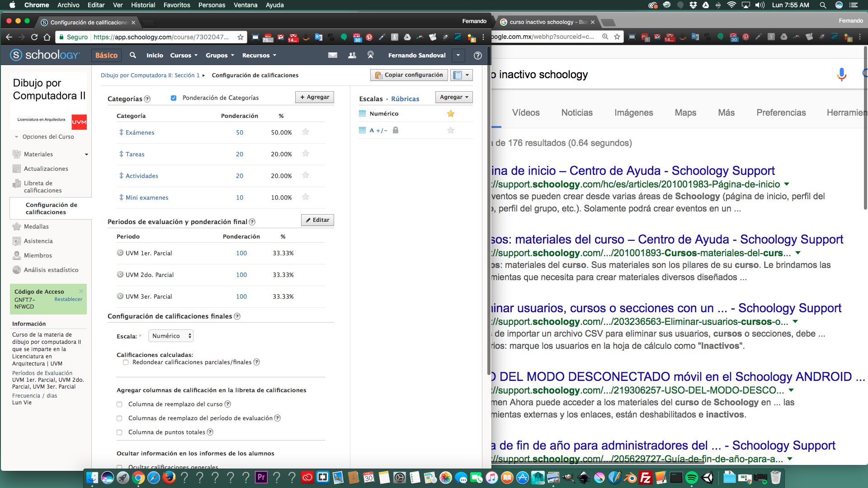
Task: Click help icon next to Periodos de evaluación
Action: [x=252, y=222]
